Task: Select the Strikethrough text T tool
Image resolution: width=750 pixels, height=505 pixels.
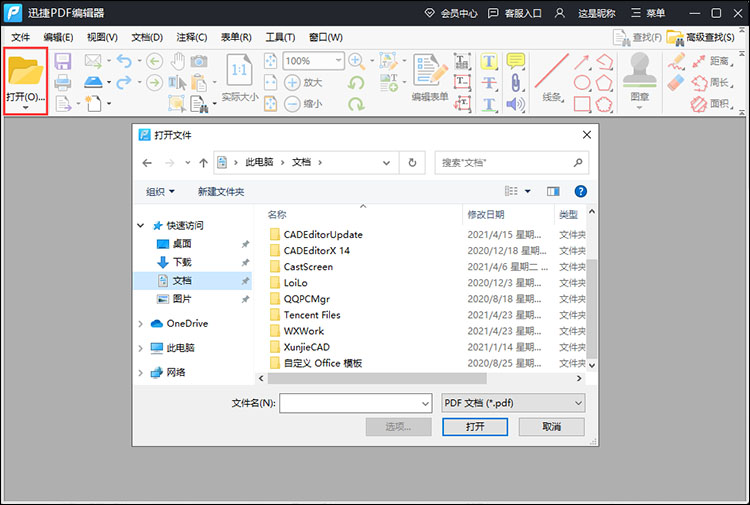Action: coord(489,82)
